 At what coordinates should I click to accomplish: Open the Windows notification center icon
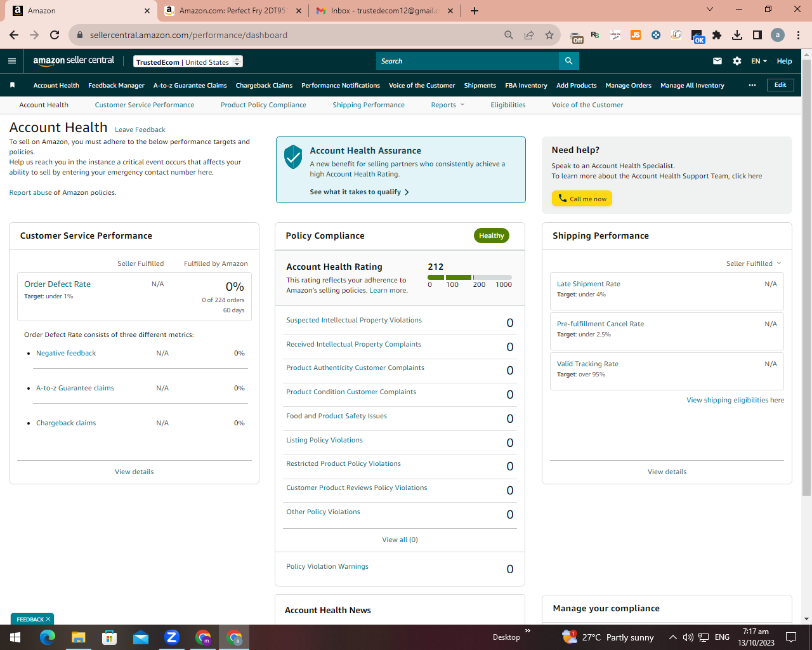[x=791, y=637]
